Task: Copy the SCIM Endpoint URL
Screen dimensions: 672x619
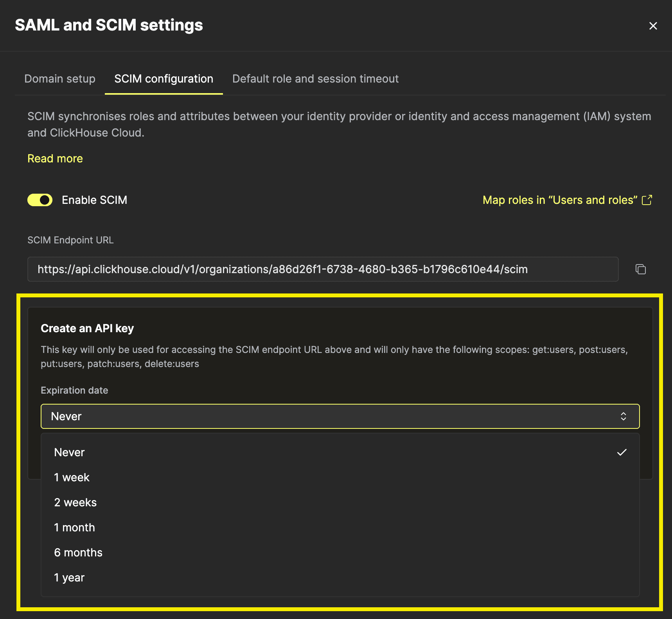Action: pyautogui.click(x=641, y=269)
